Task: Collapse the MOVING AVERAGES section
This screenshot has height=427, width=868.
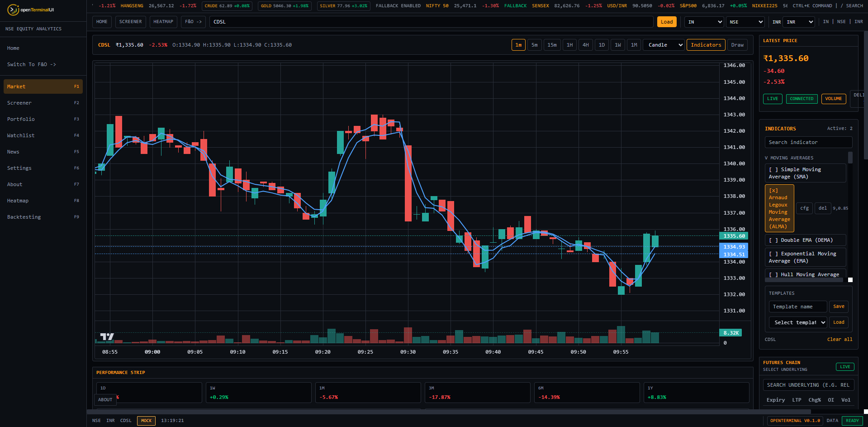Action: click(x=789, y=158)
